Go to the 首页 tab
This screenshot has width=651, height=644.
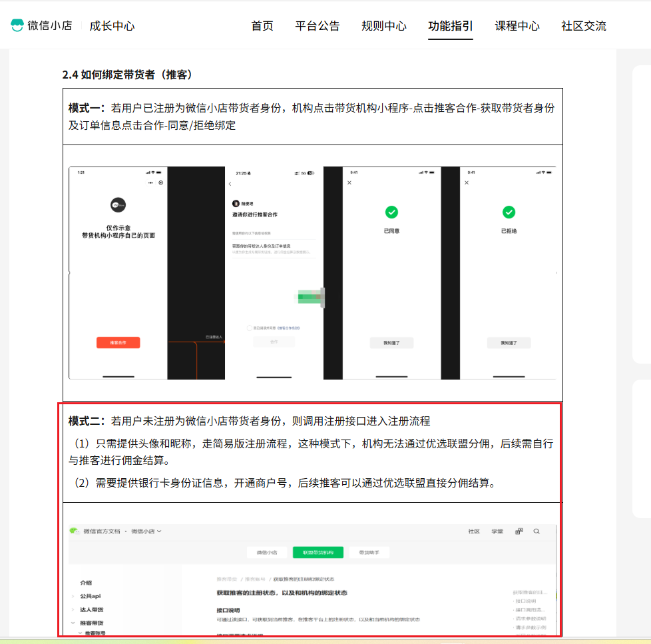[x=262, y=26]
